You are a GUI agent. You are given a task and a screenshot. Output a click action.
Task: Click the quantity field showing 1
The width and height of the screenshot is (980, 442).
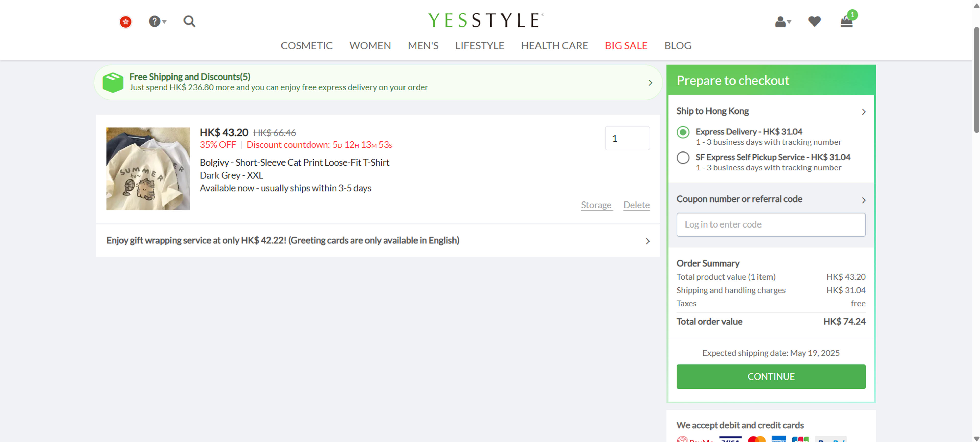coord(627,138)
